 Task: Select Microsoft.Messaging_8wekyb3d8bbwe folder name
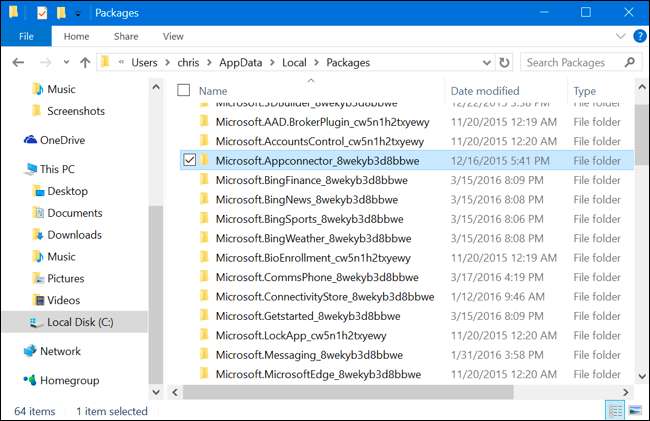[309, 355]
